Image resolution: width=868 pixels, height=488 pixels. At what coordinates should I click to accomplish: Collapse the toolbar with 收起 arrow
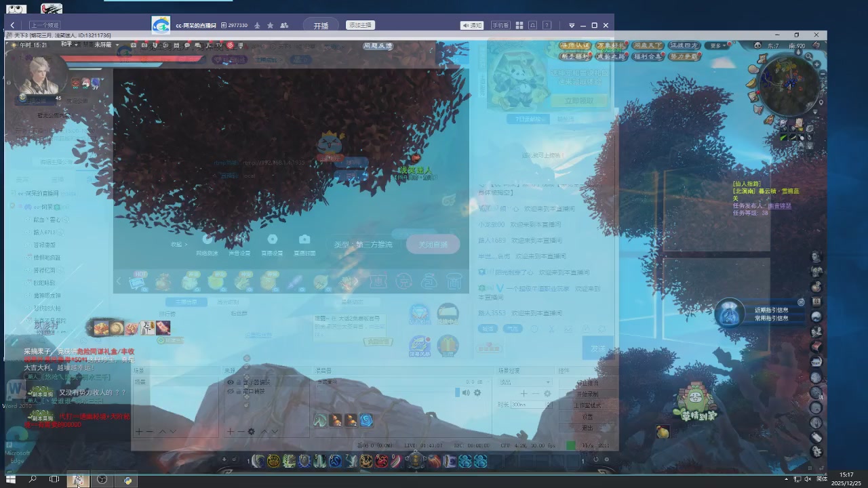point(178,245)
